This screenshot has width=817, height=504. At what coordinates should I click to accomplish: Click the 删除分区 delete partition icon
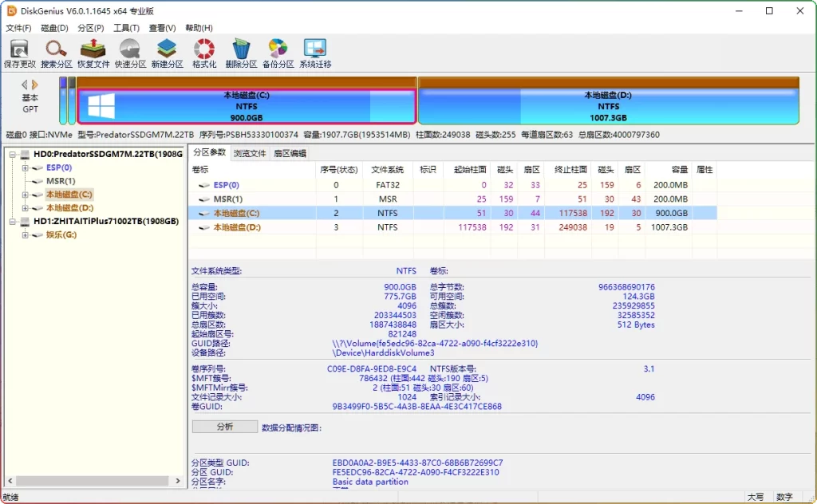pyautogui.click(x=241, y=53)
